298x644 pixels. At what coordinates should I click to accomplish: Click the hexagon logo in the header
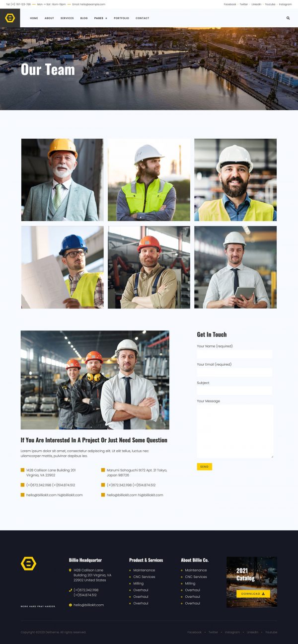pyautogui.click(x=10, y=18)
